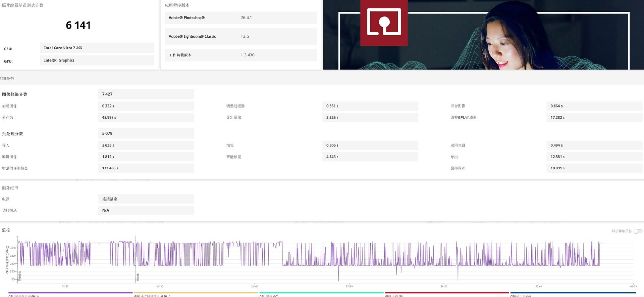644x297 pixels.
Task: Select the red GPU load legend bar
Action: pyautogui.click(x=447, y=293)
